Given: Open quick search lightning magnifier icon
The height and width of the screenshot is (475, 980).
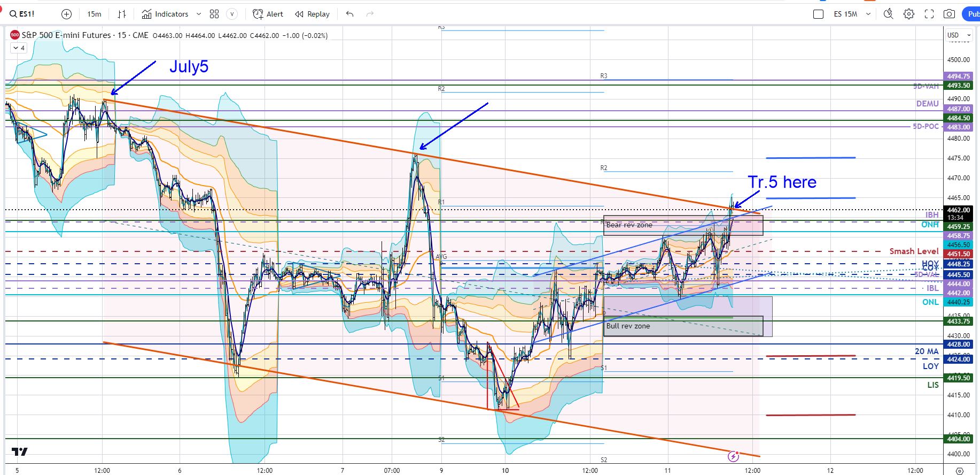Looking at the screenshot, I should click(888, 14).
